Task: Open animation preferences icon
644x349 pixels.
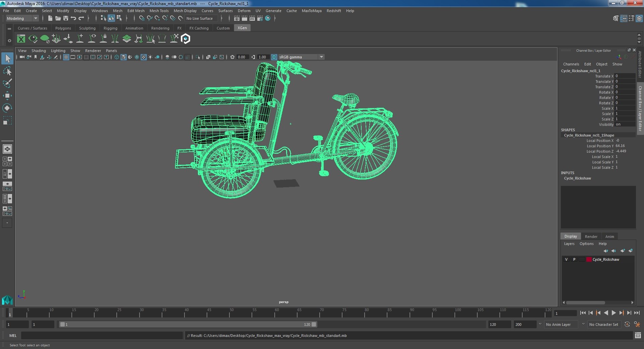Action: (x=637, y=325)
